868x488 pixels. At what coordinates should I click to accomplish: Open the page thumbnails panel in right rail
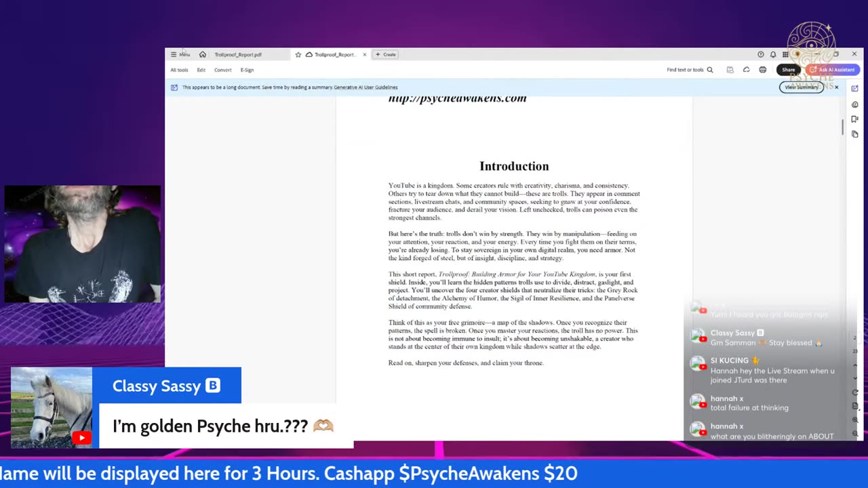click(x=854, y=134)
